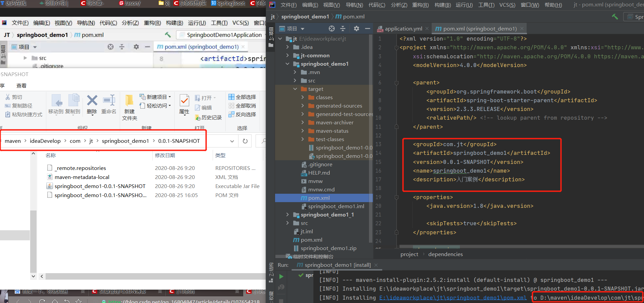Click locate icon in left IDE Project panel
The width and height of the screenshot is (644, 303).
click(x=111, y=47)
